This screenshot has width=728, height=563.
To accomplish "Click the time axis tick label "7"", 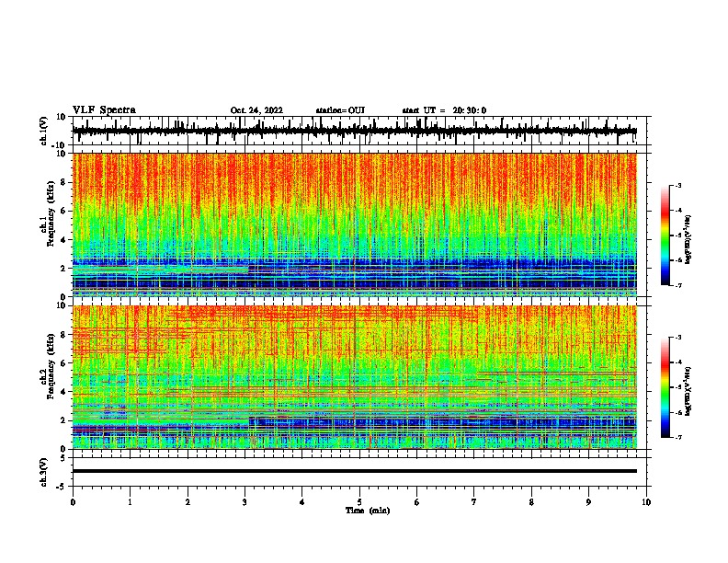I will [x=474, y=502].
